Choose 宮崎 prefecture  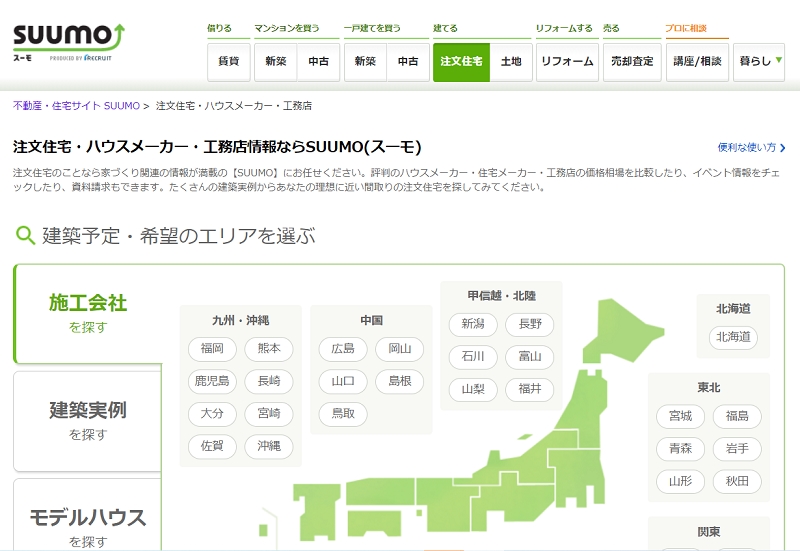pos(269,414)
